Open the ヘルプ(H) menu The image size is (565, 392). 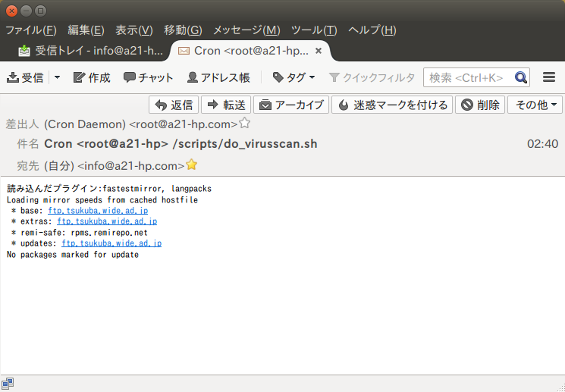point(372,30)
